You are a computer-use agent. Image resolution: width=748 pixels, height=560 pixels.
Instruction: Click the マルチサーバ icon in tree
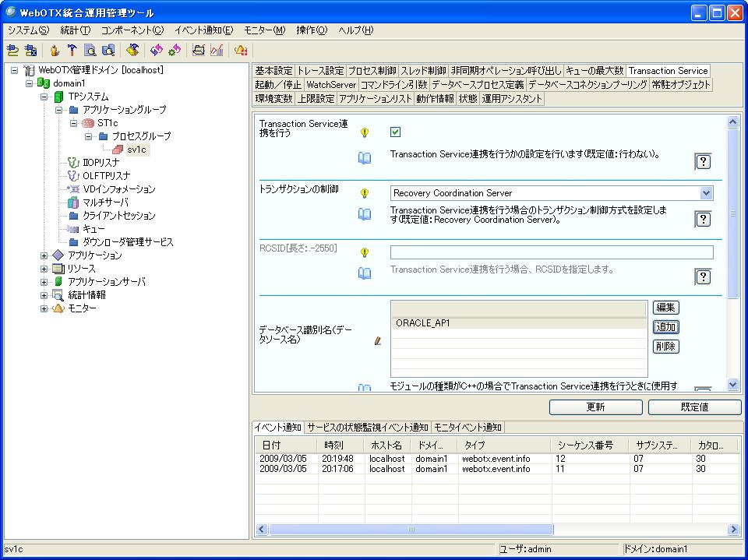[x=73, y=203]
